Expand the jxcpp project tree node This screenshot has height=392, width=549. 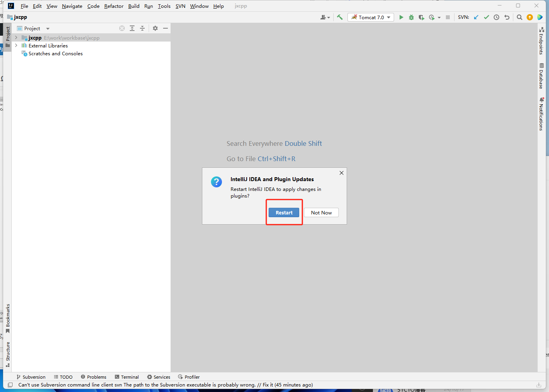click(x=16, y=38)
